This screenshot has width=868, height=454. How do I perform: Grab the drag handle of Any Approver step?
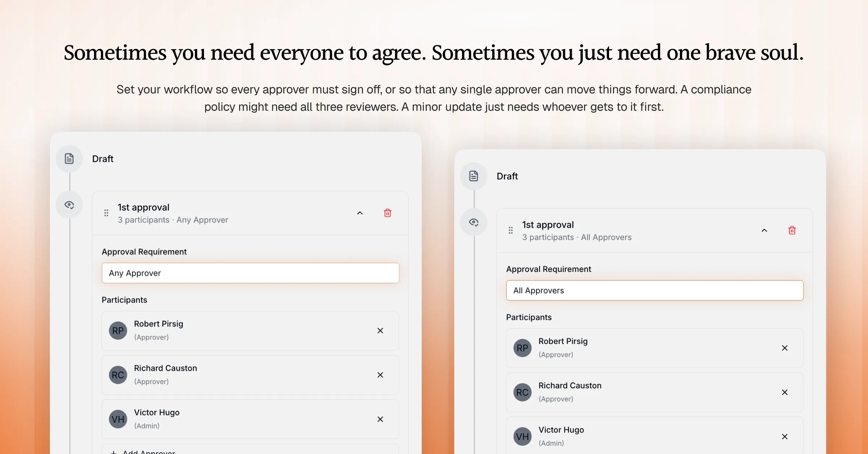pos(106,213)
